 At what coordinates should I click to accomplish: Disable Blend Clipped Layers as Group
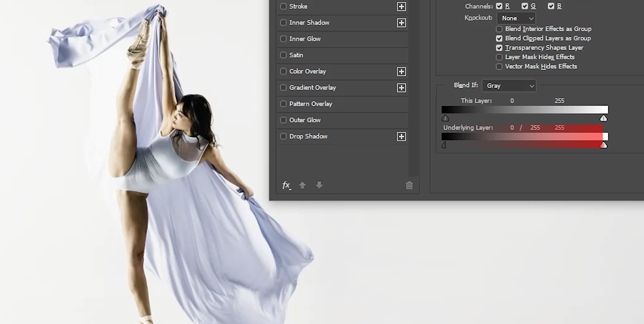coord(499,38)
